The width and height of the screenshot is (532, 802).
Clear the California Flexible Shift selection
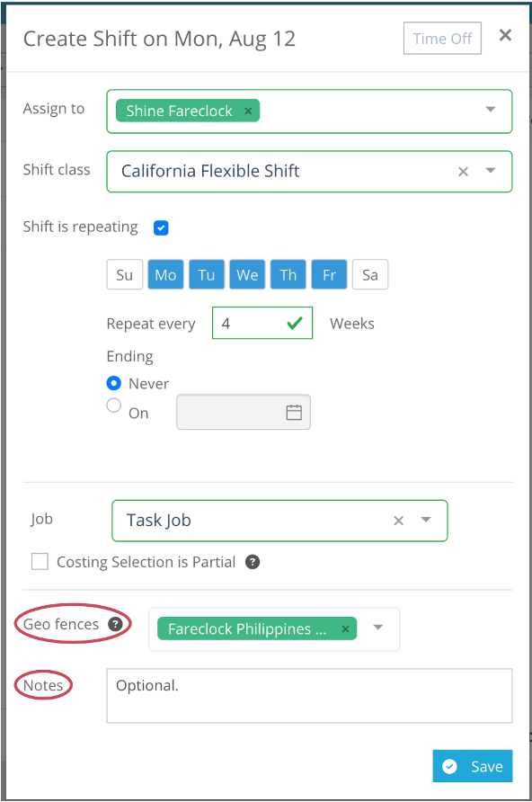(x=463, y=172)
